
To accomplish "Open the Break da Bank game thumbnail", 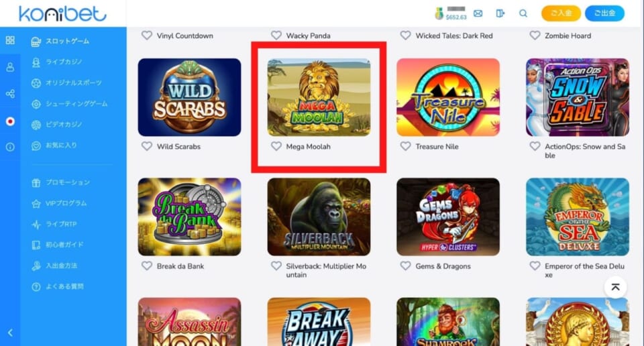I will [189, 217].
